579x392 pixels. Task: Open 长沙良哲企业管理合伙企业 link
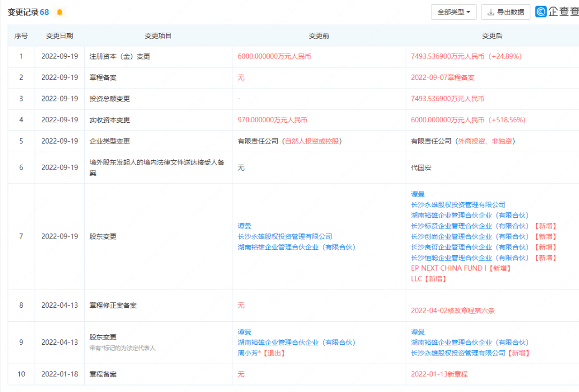(470, 247)
